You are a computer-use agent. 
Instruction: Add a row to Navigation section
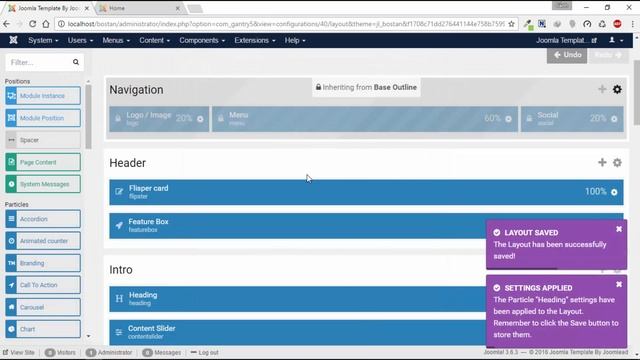pyautogui.click(x=602, y=89)
